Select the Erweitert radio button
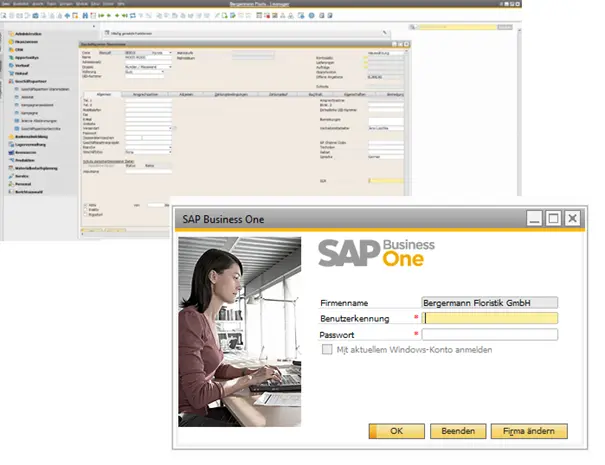605x465 pixels. (x=85, y=215)
